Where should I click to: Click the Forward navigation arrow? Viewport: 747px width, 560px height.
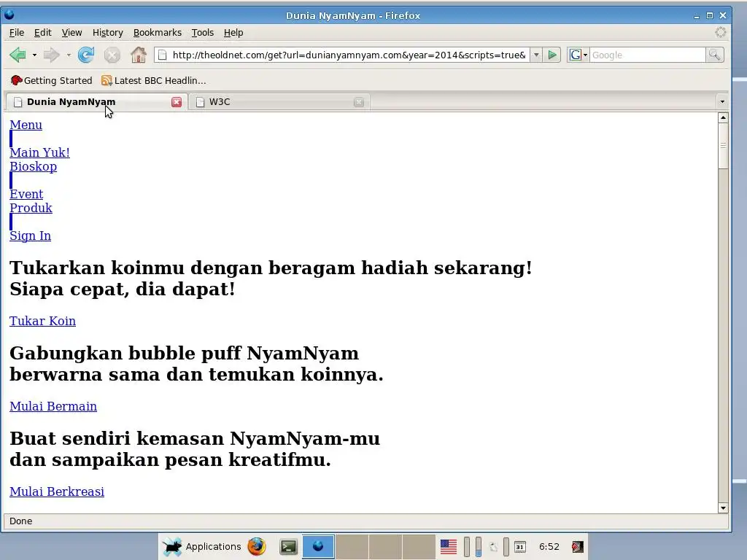pos(52,55)
